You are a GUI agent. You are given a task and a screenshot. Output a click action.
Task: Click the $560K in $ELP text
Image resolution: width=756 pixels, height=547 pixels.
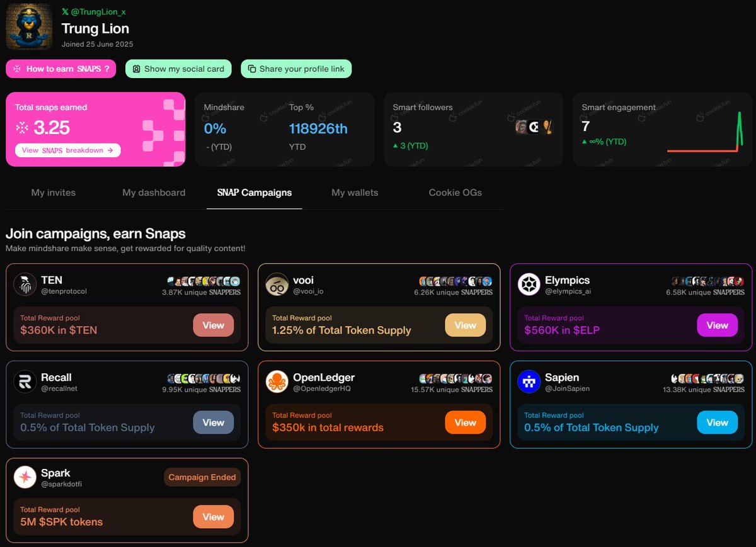(x=562, y=330)
